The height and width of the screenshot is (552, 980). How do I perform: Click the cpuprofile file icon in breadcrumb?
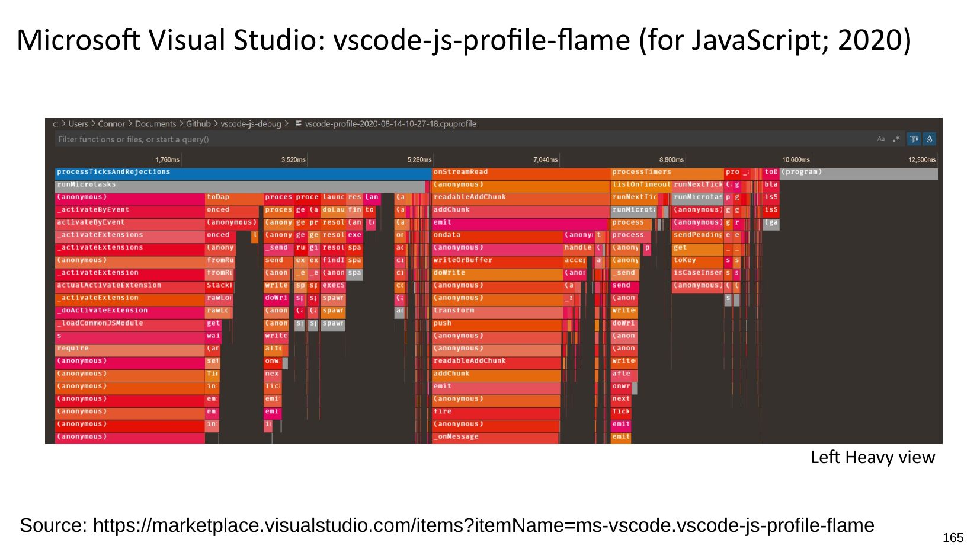299,124
